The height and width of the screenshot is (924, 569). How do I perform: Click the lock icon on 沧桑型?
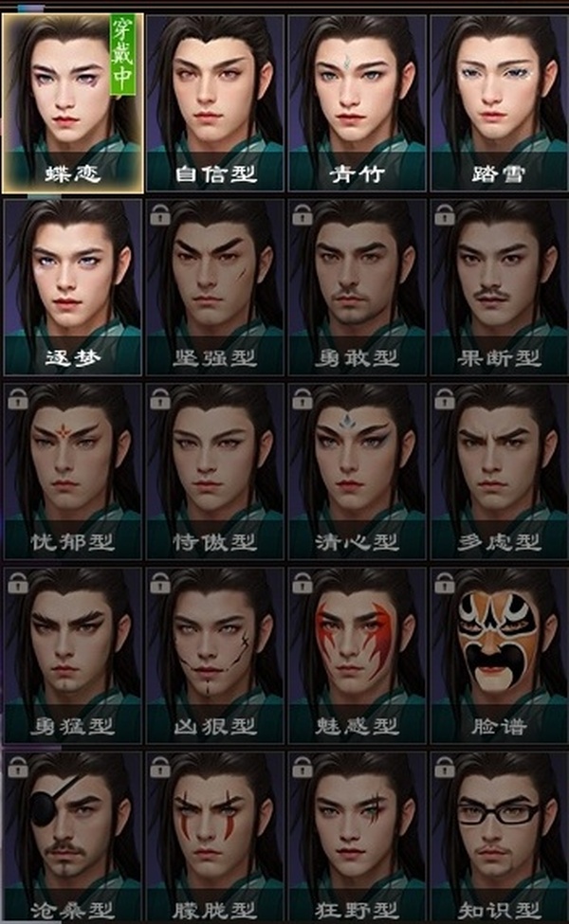(x=18, y=767)
